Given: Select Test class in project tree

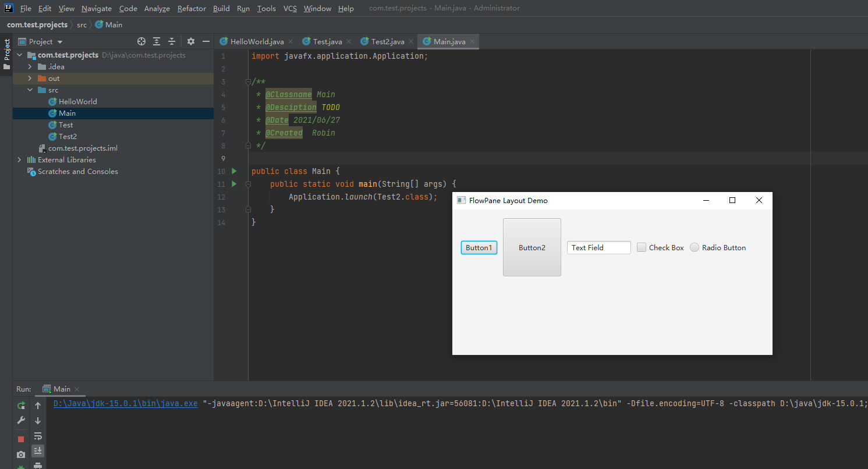Looking at the screenshot, I should (x=66, y=125).
